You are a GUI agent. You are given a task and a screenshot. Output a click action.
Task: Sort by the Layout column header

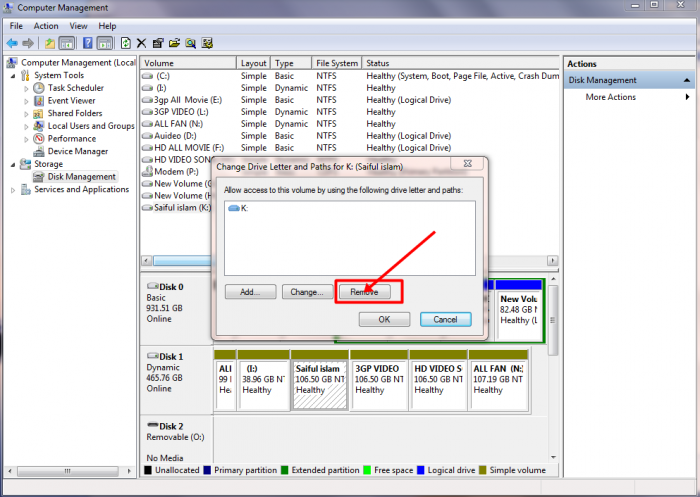tap(253, 63)
